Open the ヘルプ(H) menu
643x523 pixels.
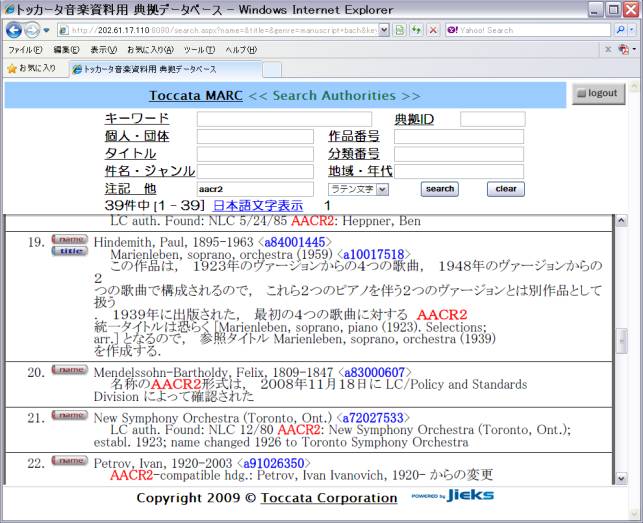241,50
